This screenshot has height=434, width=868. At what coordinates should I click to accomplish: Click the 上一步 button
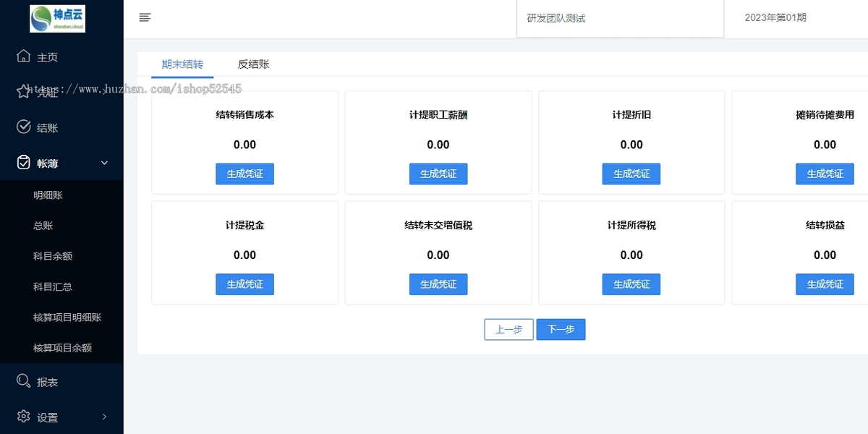click(x=509, y=329)
